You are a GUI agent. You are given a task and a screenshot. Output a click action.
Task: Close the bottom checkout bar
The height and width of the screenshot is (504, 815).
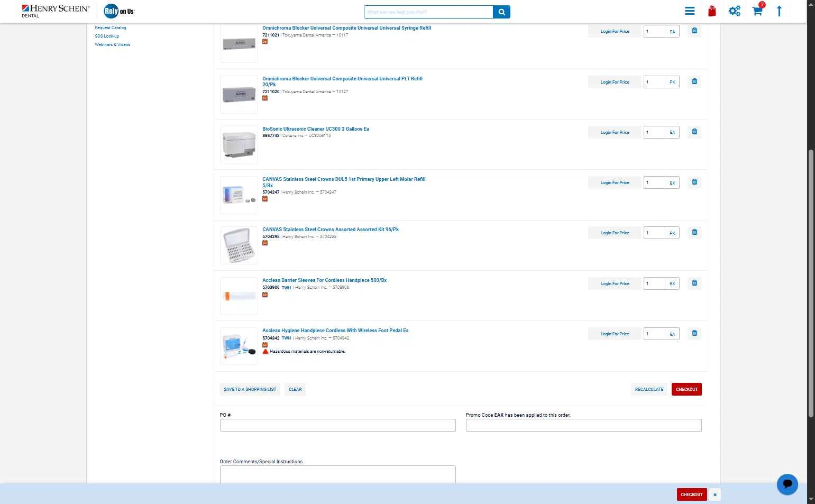715,494
